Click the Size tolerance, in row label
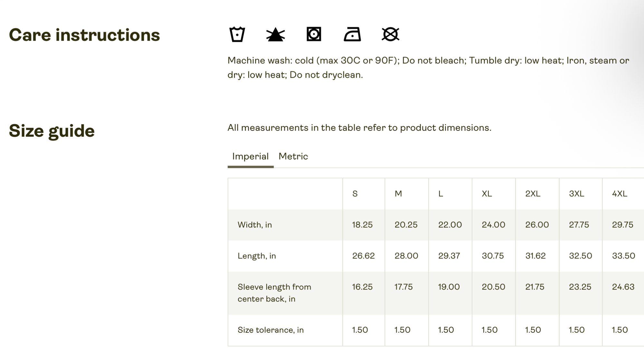Screen dimensions: 644x359 tap(270, 330)
